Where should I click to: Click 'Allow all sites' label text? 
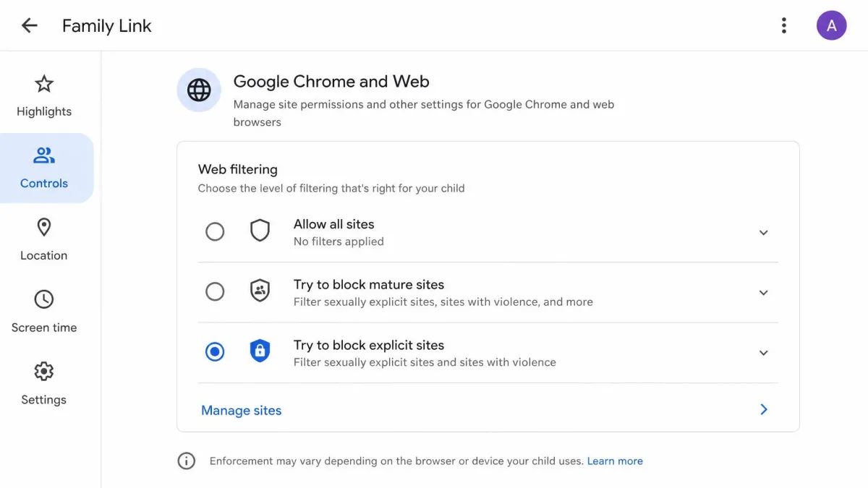334,224
